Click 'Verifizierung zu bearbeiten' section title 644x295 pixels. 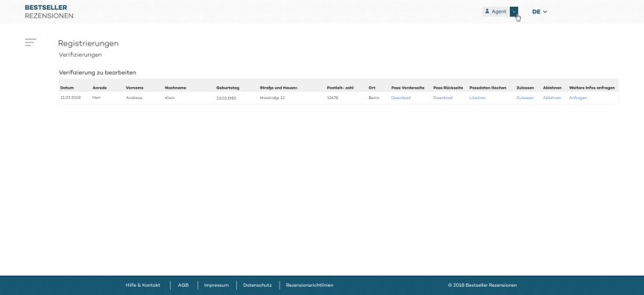pyautogui.click(x=98, y=72)
